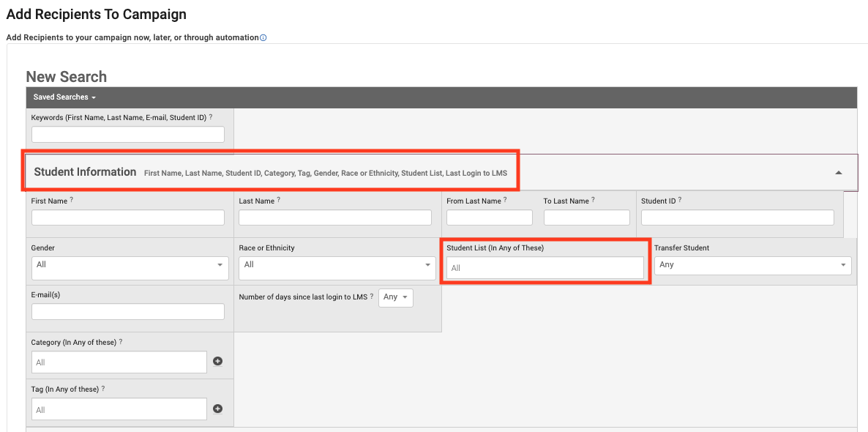Click the From Last Name input field

pos(490,217)
